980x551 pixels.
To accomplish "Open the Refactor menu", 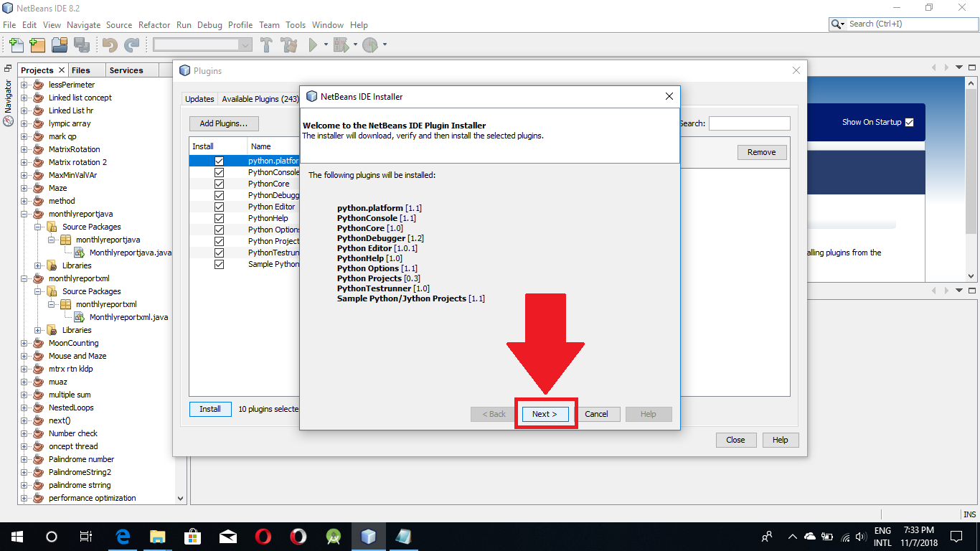I will [154, 24].
